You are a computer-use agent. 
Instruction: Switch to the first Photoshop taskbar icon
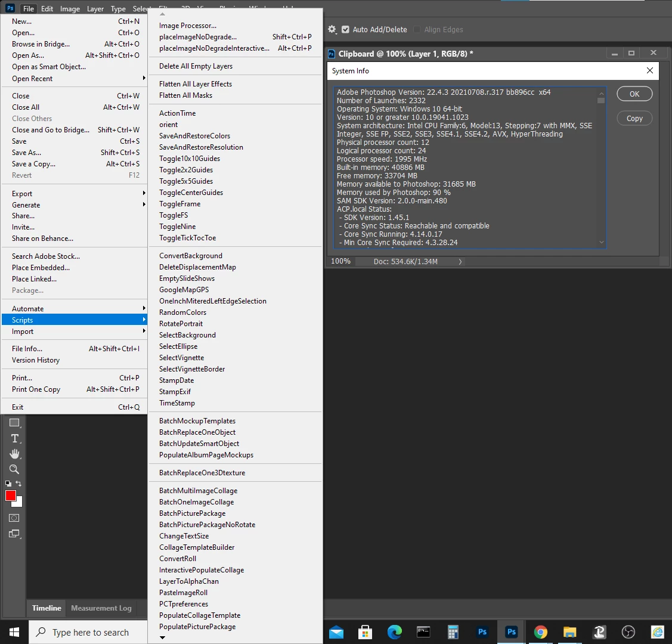point(482,632)
